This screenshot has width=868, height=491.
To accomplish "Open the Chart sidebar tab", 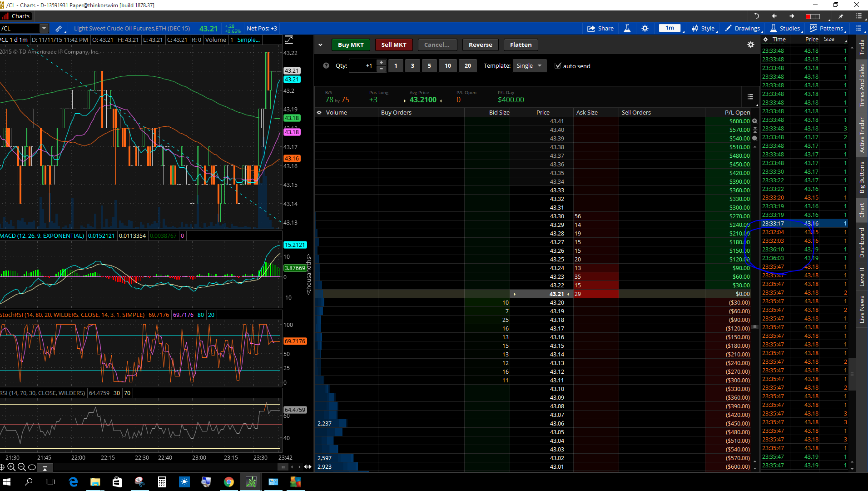I will coord(862,210).
